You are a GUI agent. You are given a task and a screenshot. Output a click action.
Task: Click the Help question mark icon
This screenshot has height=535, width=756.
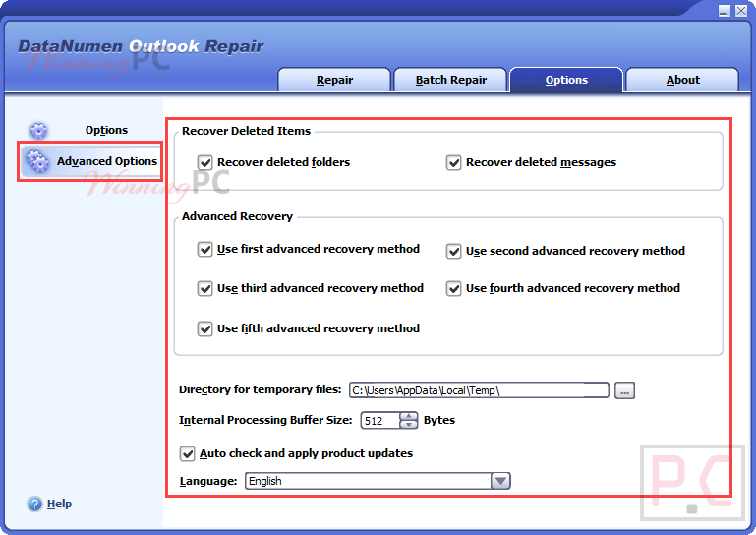point(34,504)
